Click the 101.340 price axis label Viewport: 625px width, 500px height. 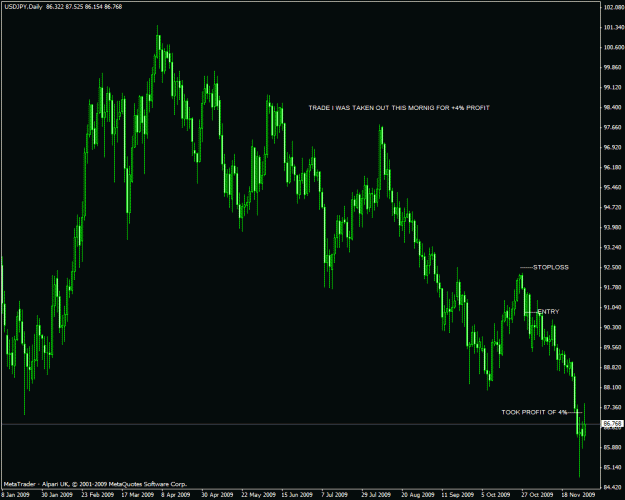[x=613, y=27]
